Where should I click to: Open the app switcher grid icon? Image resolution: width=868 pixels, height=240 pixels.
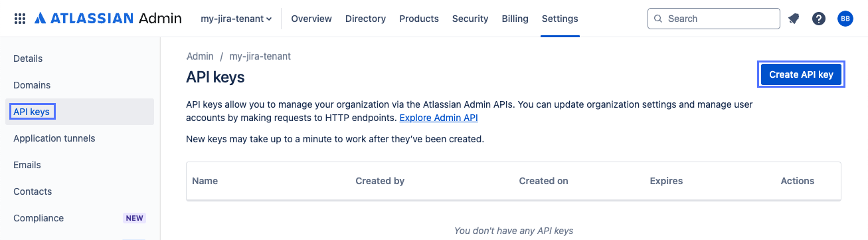[20, 19]
